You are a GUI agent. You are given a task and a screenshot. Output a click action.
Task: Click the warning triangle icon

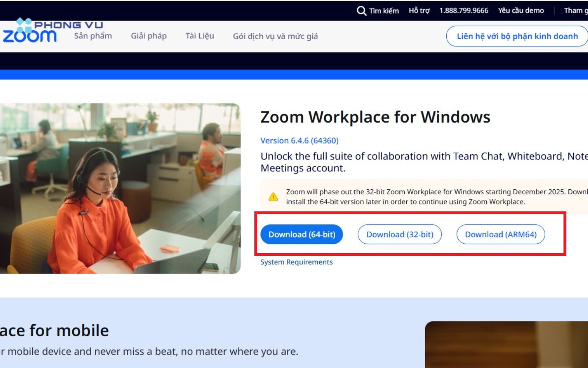(273, 196)
